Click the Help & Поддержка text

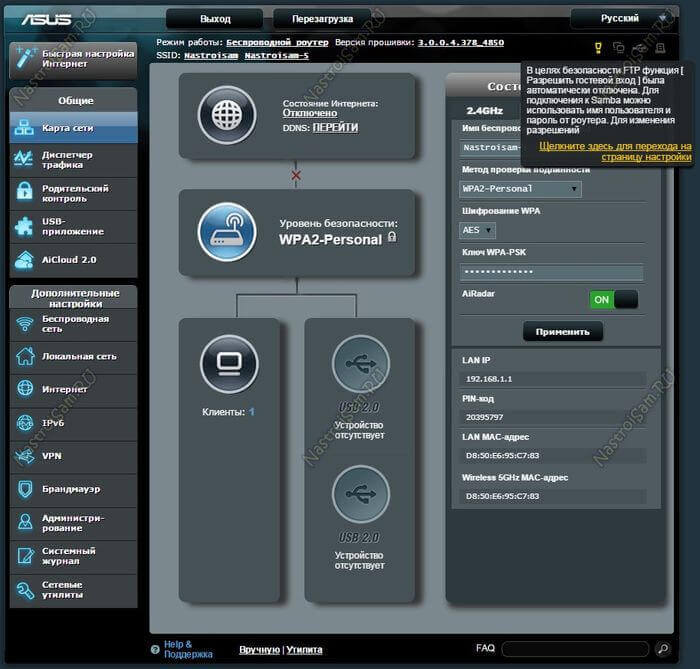pos(188,649)
